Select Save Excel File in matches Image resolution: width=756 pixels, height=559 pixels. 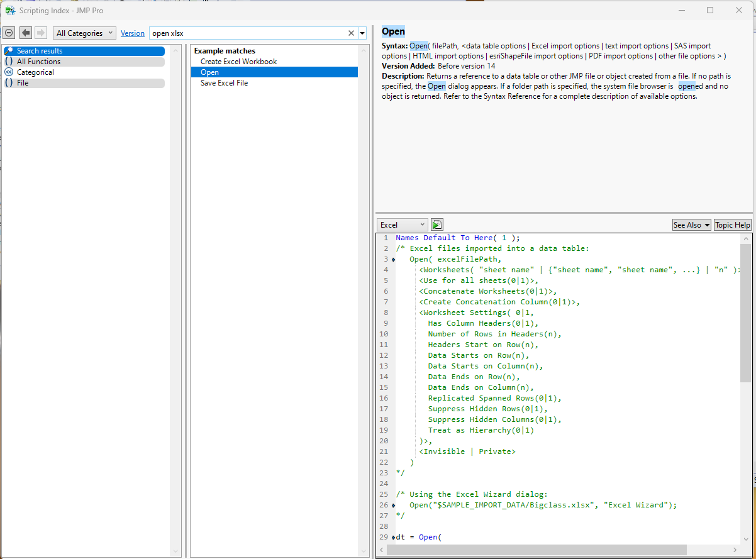click(224, 83)
